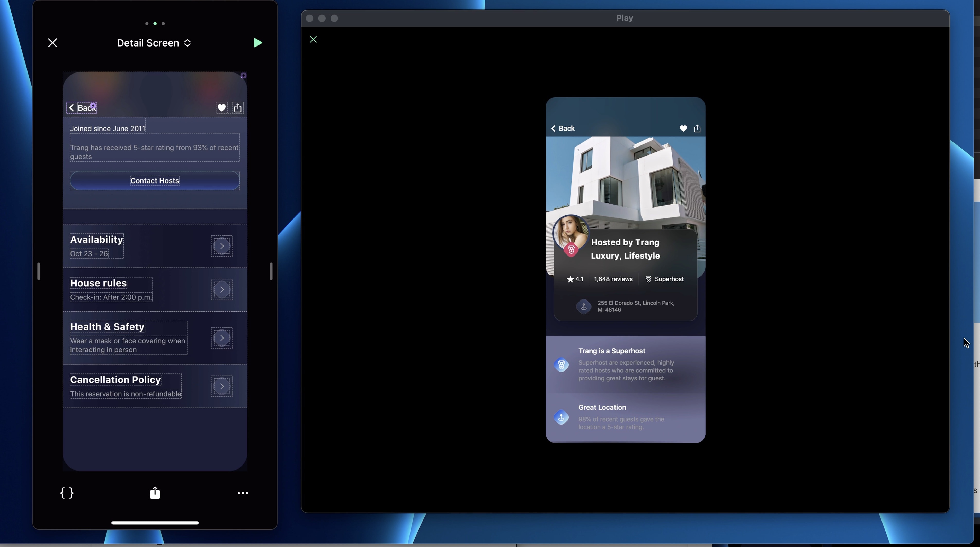
Task: Click share icon in Play preview
Action: click(697, 129)
